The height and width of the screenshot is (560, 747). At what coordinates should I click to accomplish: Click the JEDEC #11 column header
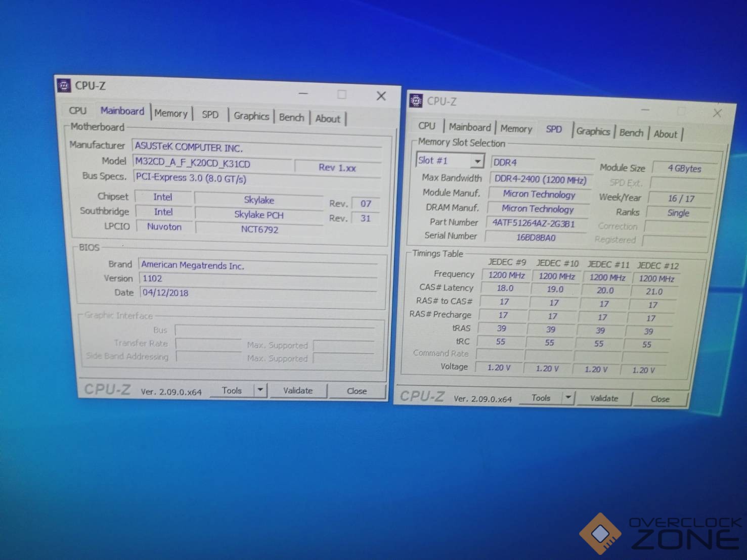[x=608, y=264]
